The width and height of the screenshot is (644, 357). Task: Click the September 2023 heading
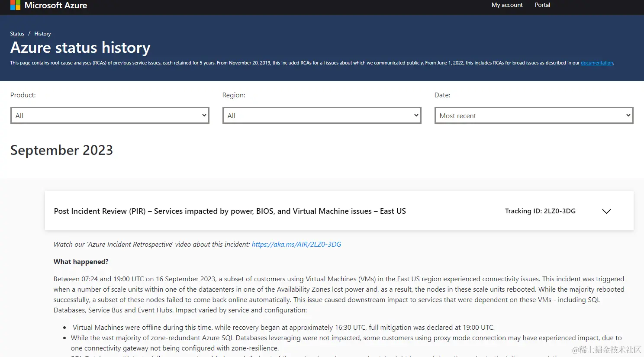tap(61, 150)
